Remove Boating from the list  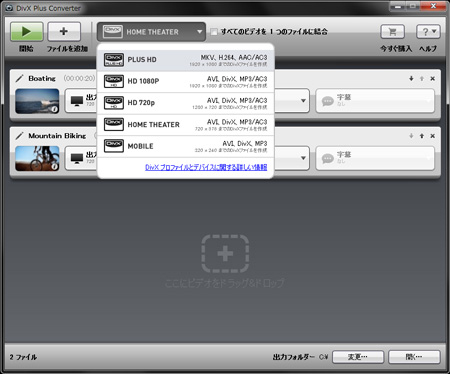[433, 79]
